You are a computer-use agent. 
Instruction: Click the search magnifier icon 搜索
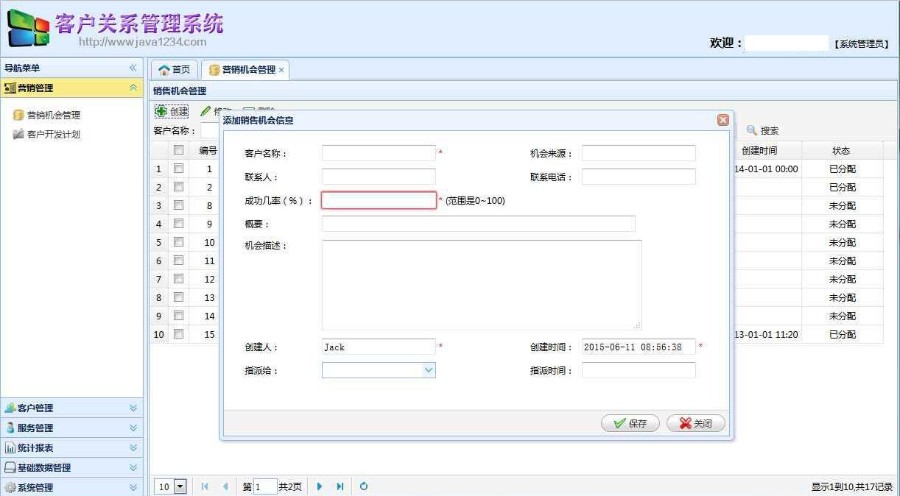coord(753,131)
